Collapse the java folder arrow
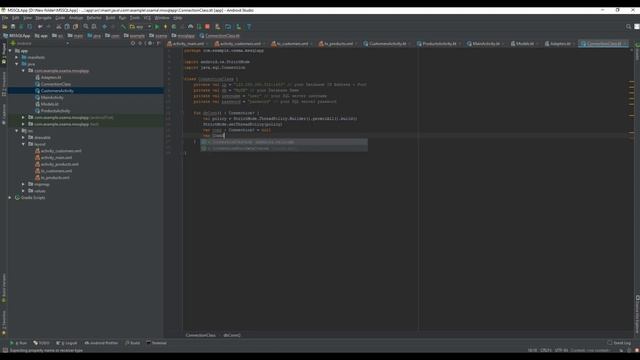This screenshot has width=640, height=360. click(17, 64)
